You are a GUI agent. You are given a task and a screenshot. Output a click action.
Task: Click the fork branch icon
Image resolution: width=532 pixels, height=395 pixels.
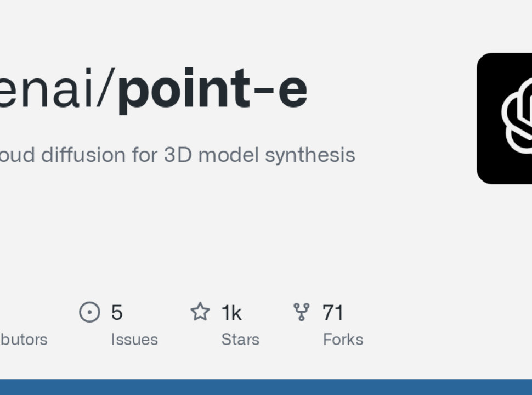301,312
